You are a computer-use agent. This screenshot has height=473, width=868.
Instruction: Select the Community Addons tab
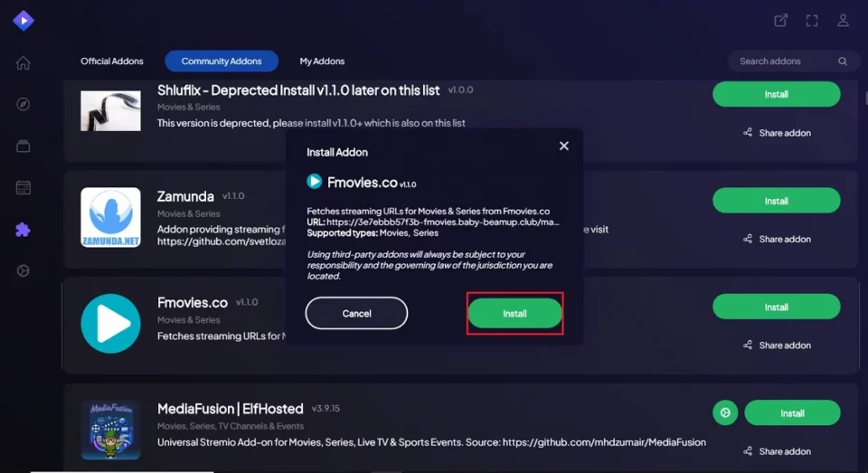click(x=222, y=61)
